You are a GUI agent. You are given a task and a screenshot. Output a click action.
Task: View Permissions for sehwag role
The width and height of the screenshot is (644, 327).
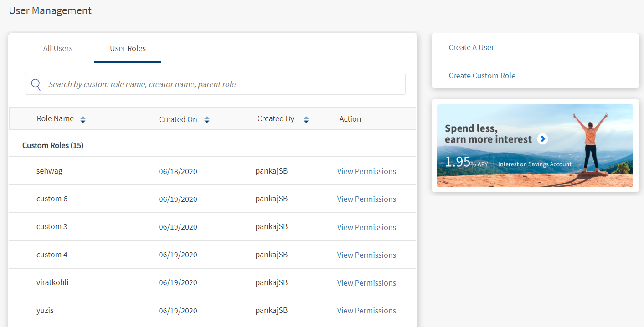pos(366,171)
